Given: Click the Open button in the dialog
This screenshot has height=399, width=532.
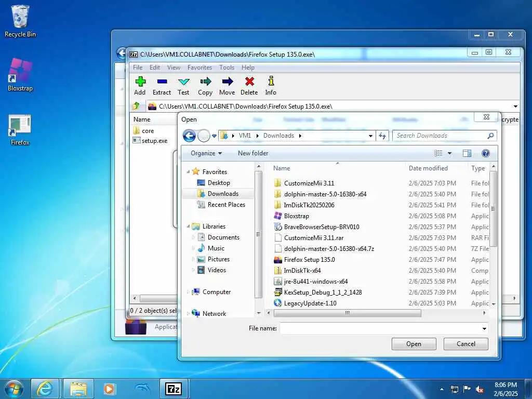Looking at the screenshot, I should click(414, 344).
